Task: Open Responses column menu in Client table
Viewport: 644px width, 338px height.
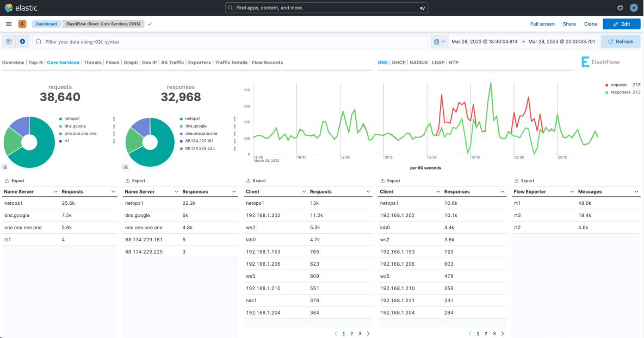Action: coord(503,192)
